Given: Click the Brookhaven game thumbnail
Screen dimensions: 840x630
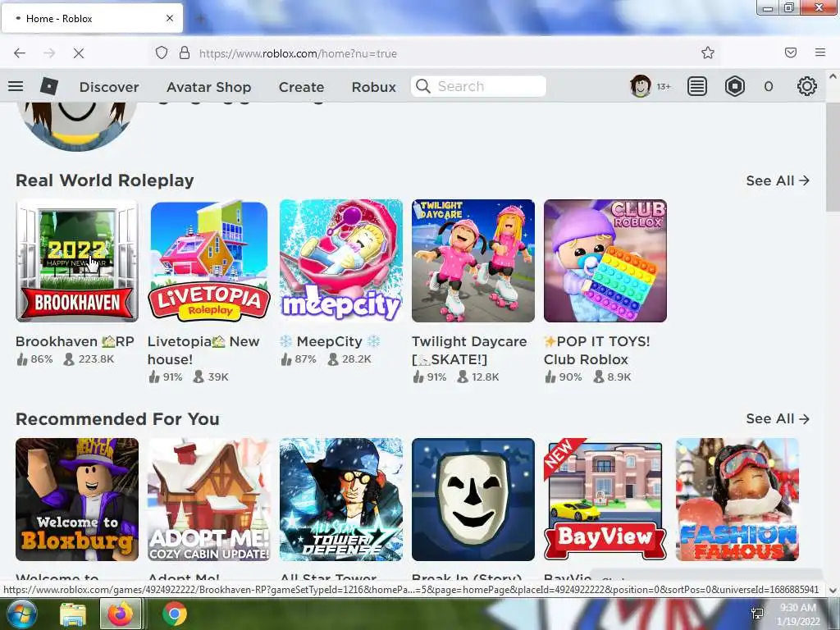Looking at the screenshot, I should (x=77, y=261).
